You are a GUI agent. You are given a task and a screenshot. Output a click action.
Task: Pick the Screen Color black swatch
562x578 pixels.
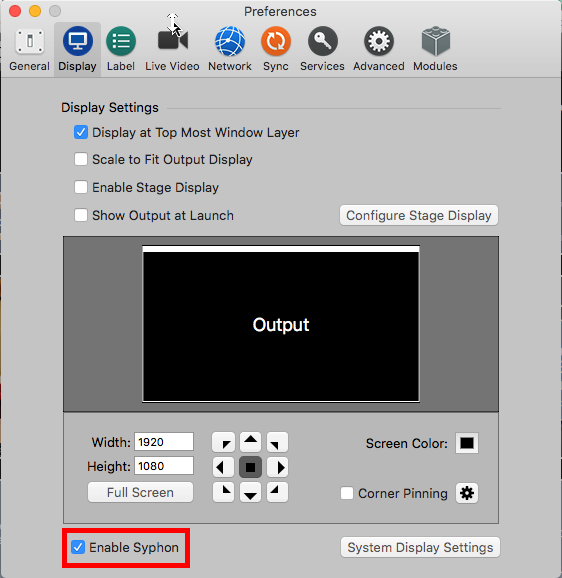pyautogui.click(x=467, y=443)
